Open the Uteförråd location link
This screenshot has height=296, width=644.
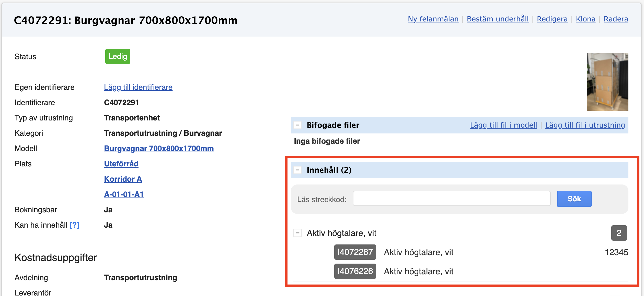pyautogui.click(x=121, y=164)
